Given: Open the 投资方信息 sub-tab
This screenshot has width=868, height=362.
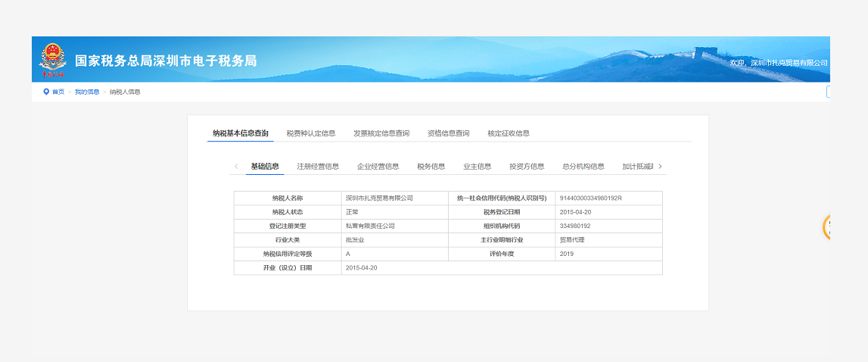Looking at the screenshot, I should pos(527,167).
